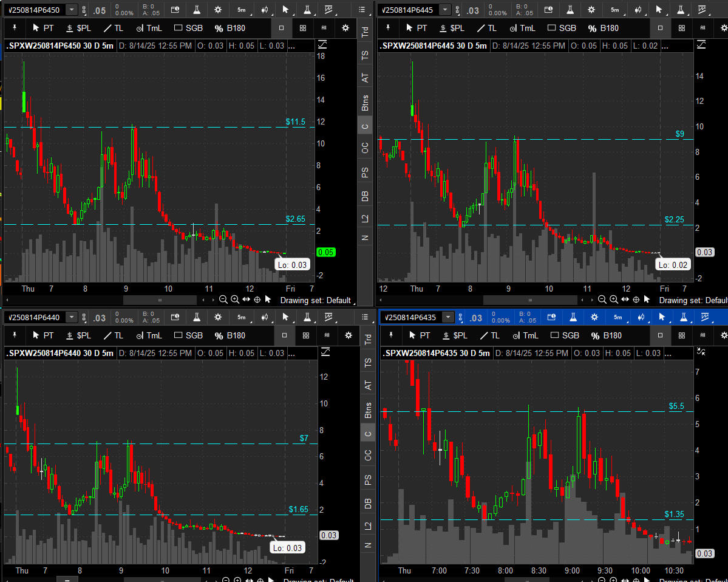728x582 pixels.
Task: Click the B180 percent tool in P6445 chart
Action: point(602,28)
